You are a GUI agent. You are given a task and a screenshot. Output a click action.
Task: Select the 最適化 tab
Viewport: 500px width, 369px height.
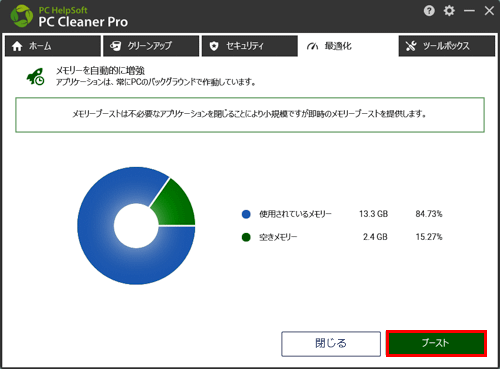[348, 46]
